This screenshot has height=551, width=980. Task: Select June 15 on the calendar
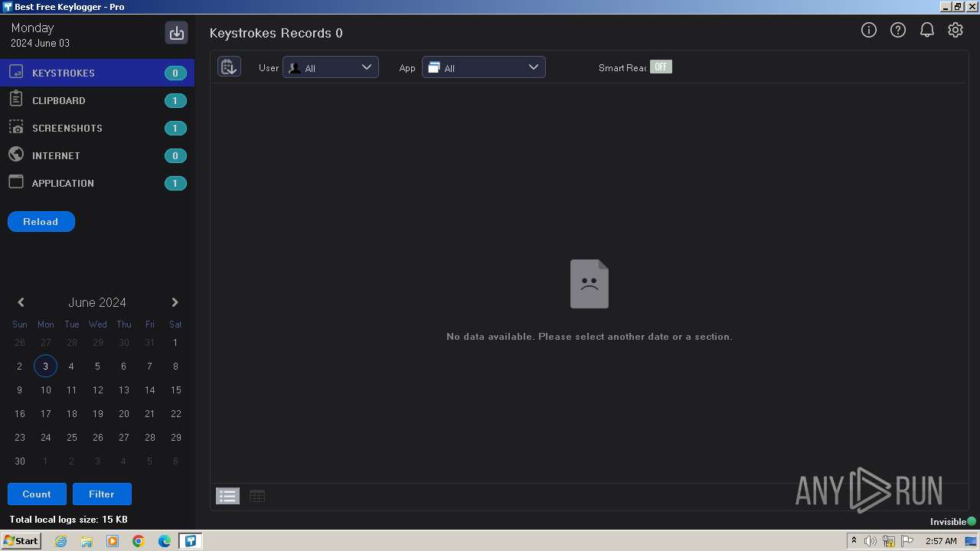click(175, 390)
